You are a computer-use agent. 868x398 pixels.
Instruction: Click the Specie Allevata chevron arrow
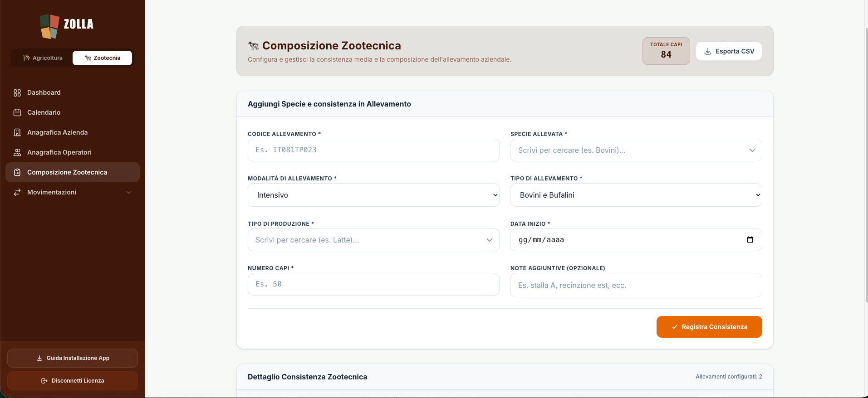(752, 150)
